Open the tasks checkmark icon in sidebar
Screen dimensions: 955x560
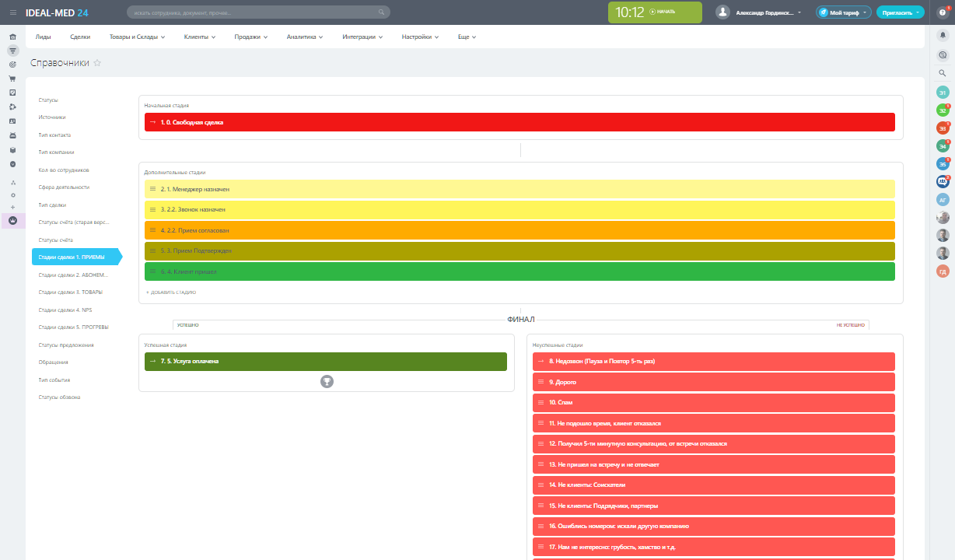pyautogui.click(x=12, y=93)
